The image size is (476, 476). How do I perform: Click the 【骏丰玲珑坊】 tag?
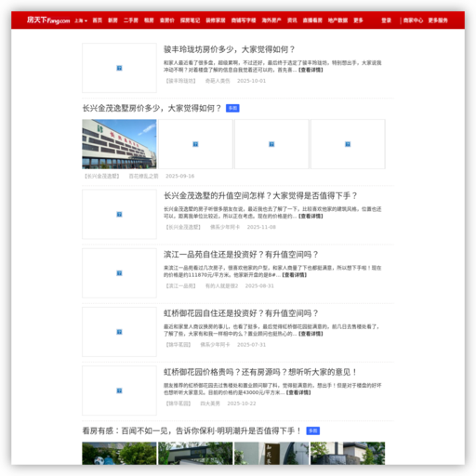(180, 81)
